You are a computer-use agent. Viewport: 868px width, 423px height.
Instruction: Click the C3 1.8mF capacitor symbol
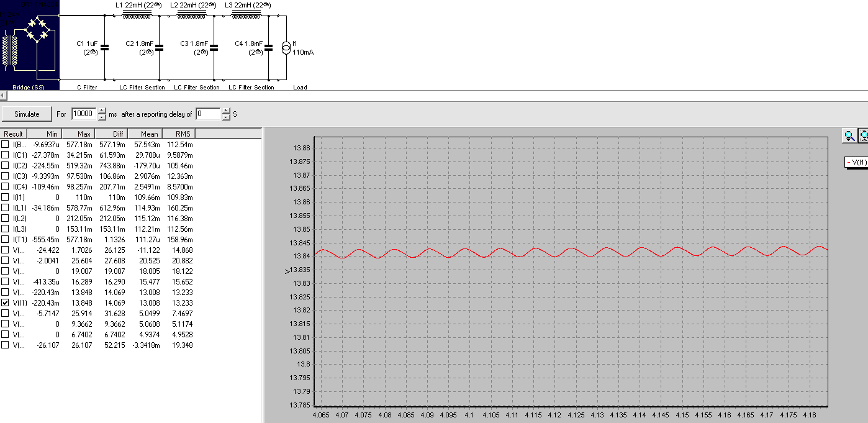coord(214,47)
